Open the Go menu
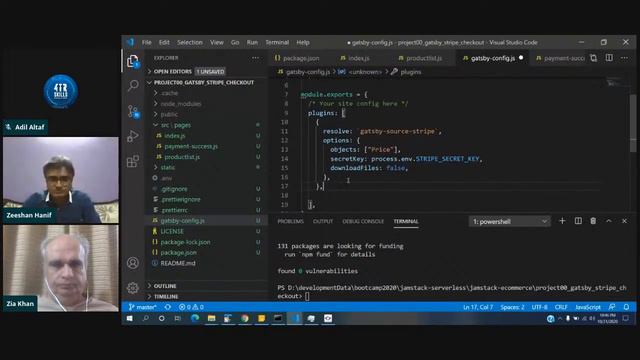 [235, 42]
